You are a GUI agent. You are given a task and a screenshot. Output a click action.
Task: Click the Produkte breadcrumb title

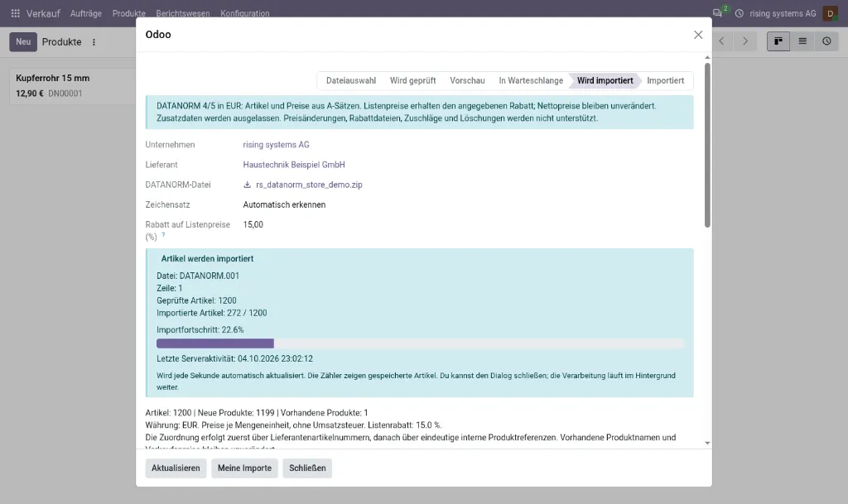pyautogui.click(x=61, y=42)
